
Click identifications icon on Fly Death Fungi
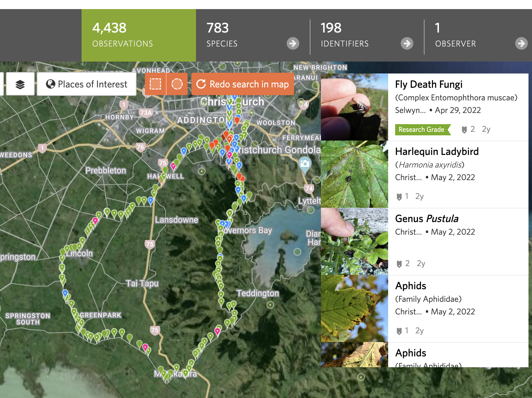pyautogui.click(x=464, y=130)
